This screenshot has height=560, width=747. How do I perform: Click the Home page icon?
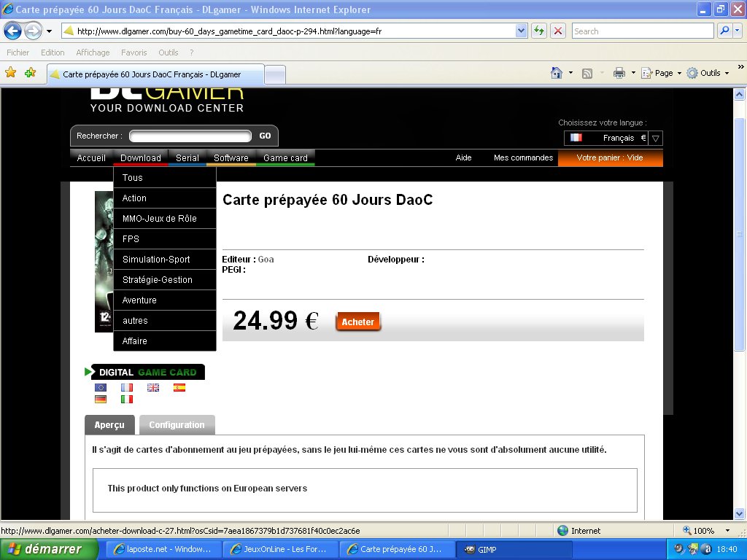click(x=557, y=73)
